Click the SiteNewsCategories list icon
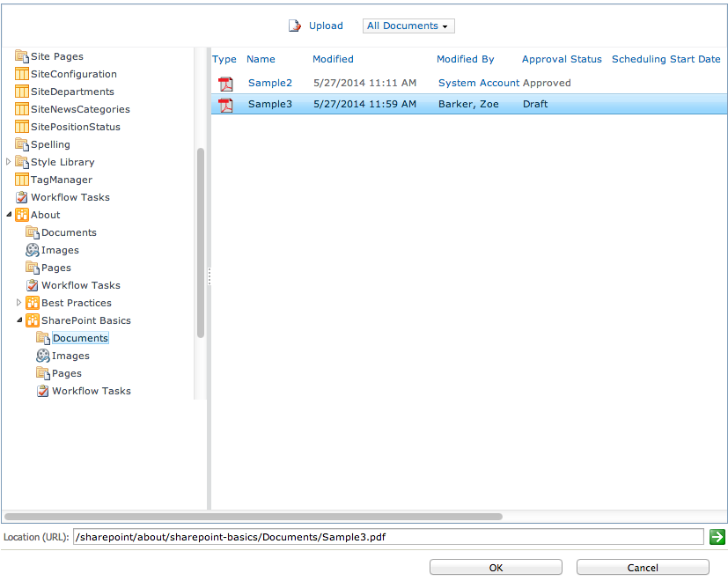Image resolution: width=728 pixels, height=588 pixels. [22, 109]
